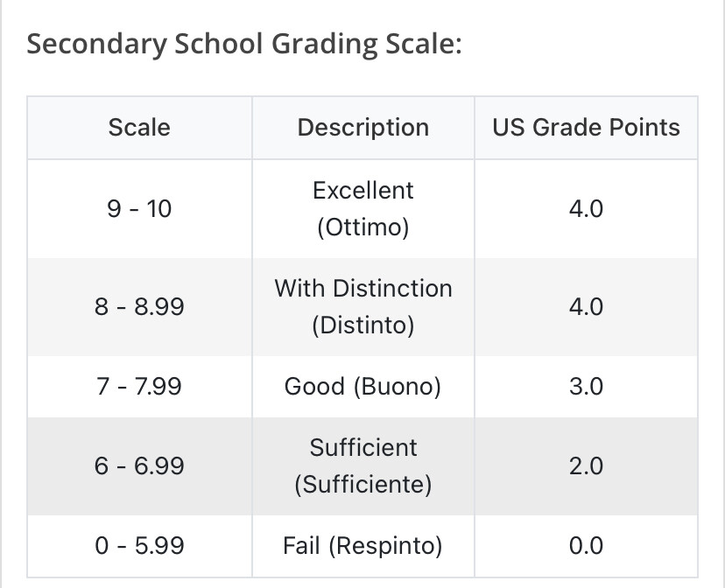Click the 9 - 10 scale cell

139,209
